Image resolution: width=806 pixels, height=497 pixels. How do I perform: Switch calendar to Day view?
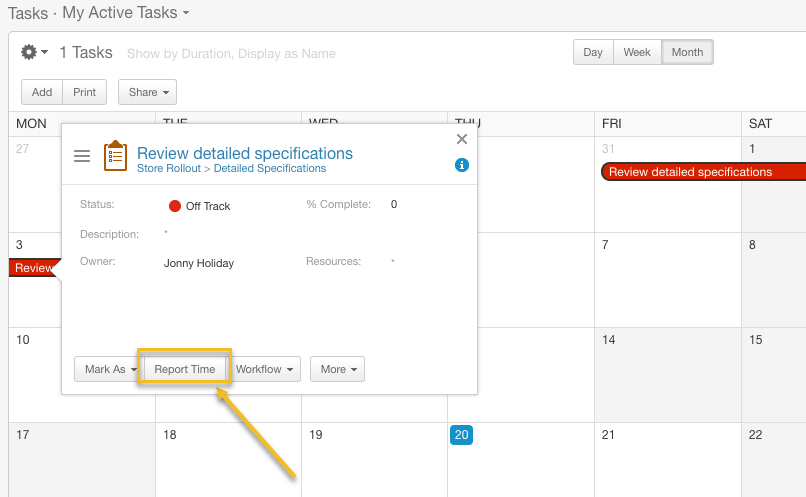(x=593, y=52)
